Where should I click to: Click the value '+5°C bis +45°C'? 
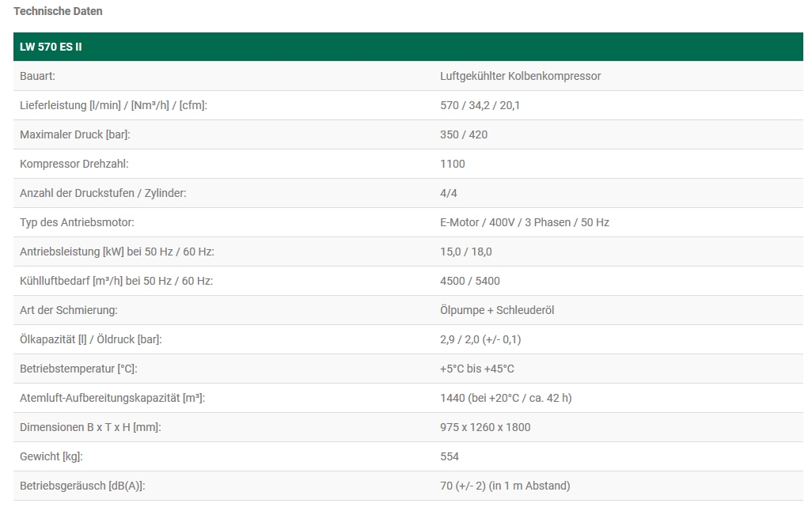click(477, 369)
